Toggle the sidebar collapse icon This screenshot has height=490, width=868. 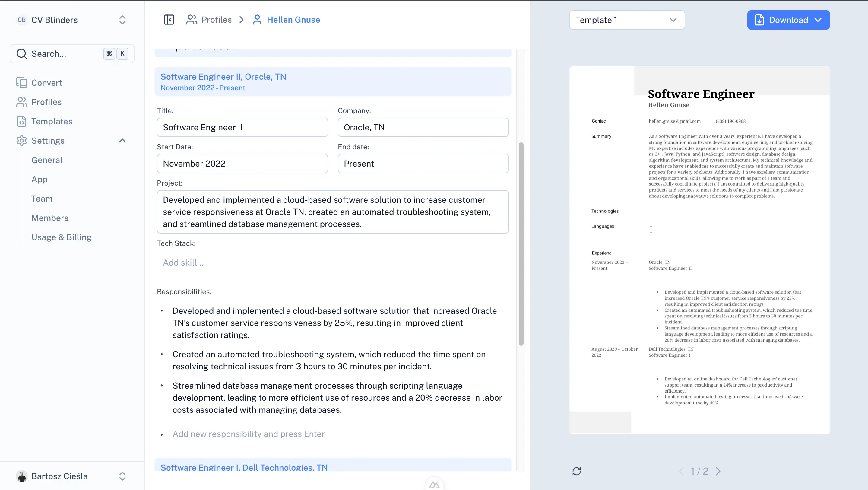pos(169,20)
